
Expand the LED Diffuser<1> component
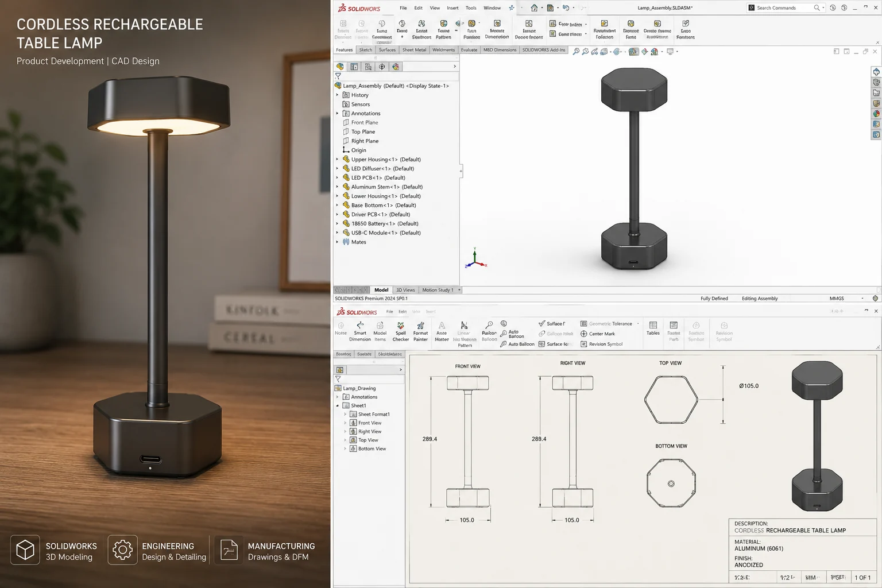[337, 168]
